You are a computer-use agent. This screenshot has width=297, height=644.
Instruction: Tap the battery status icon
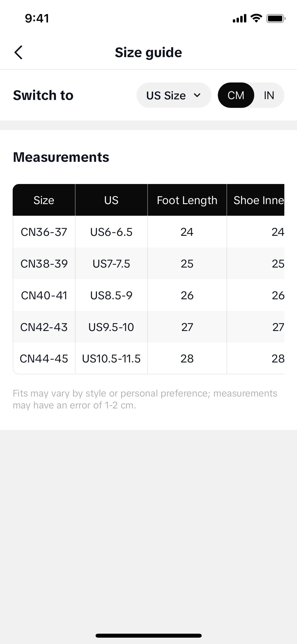276,19
